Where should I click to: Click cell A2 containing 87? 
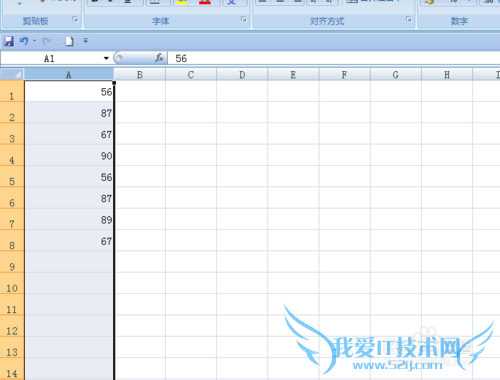[x=69, y=112]
